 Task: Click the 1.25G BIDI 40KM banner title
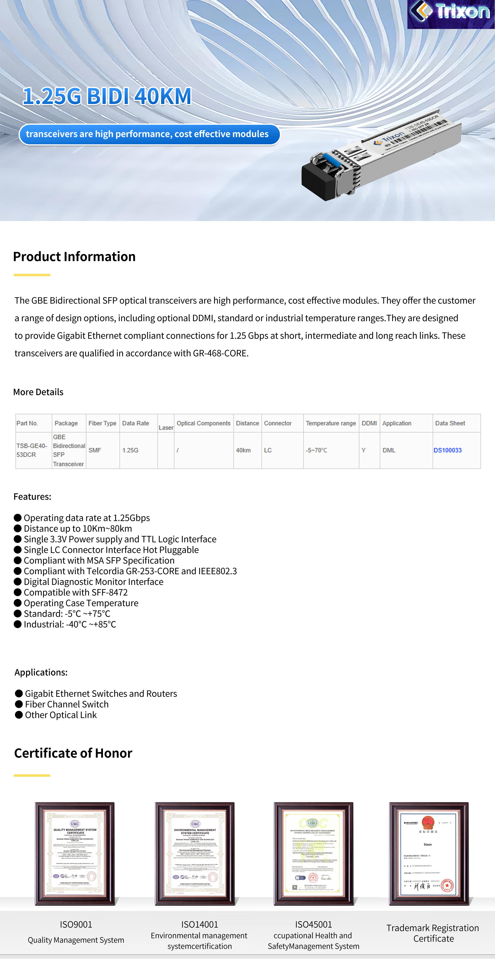[x=107, y=96]
